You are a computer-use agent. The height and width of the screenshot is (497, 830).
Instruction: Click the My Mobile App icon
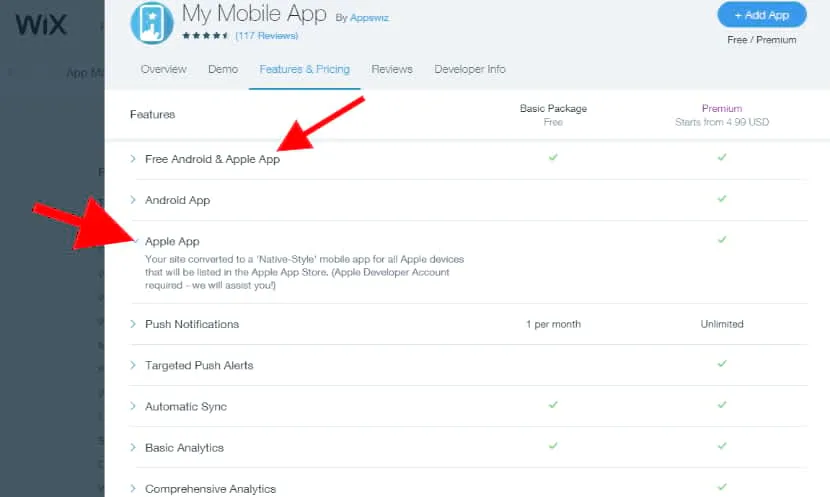[x=152, y=23]
